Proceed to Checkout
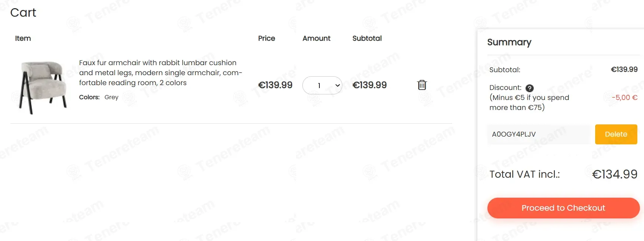 [x=563, y=208]
